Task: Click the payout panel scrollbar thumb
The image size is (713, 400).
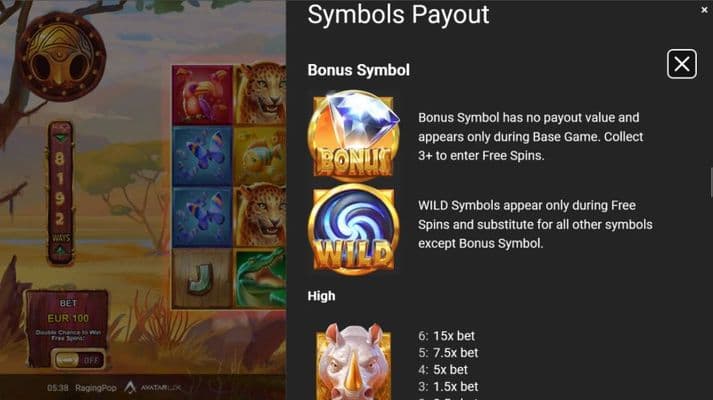Action: pyautogui.click(x=711, y=183)
